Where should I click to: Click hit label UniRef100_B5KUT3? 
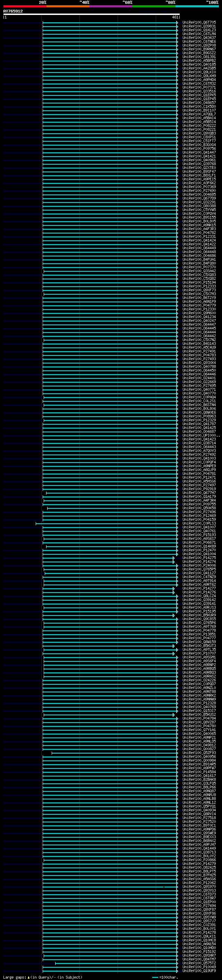click(x=199, y=646)
